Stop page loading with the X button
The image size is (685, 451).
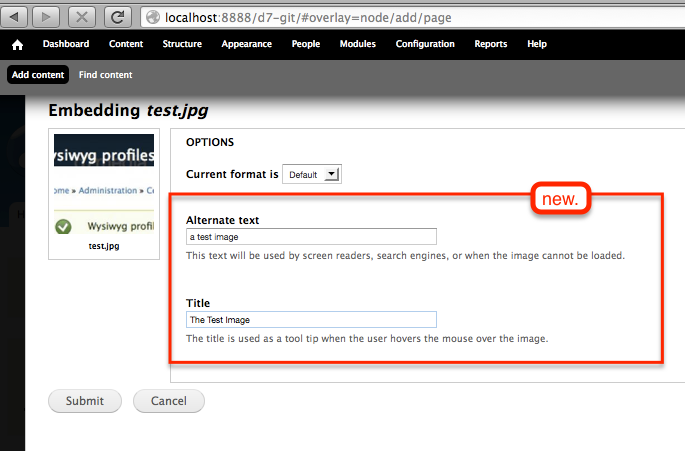click(82, 17)
